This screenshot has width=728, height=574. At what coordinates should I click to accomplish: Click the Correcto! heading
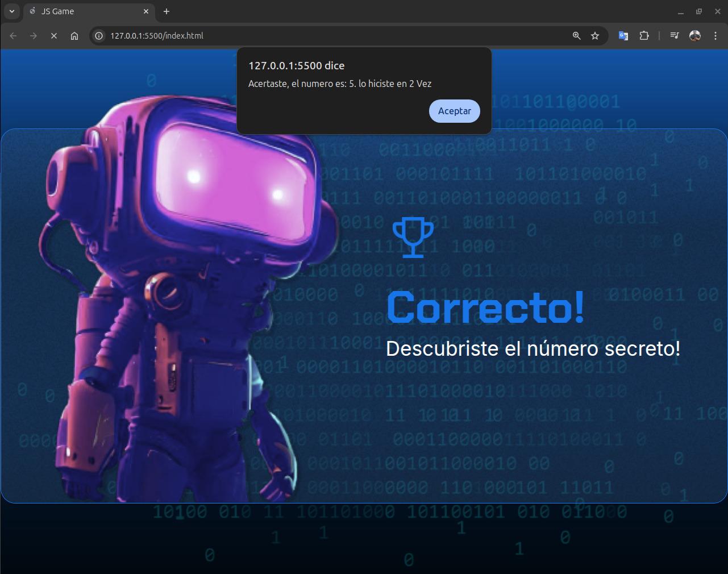[486, 307]
